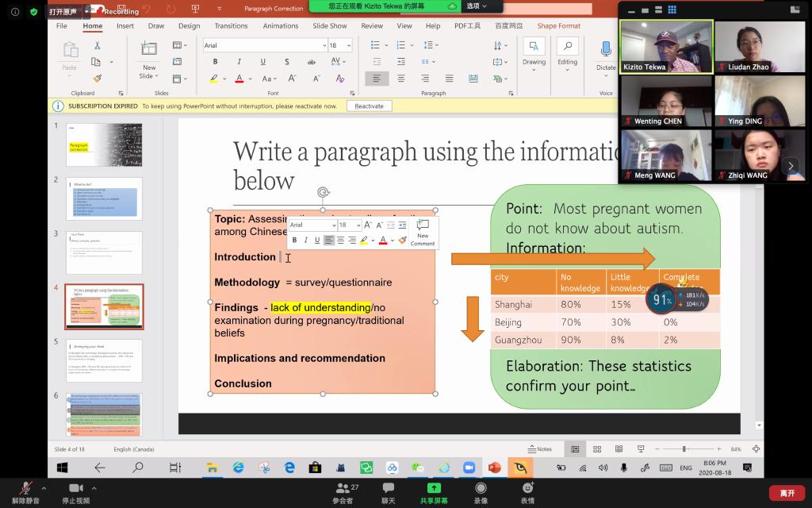Adjust the zoom slider in the status bar

(x=684, y=449)
